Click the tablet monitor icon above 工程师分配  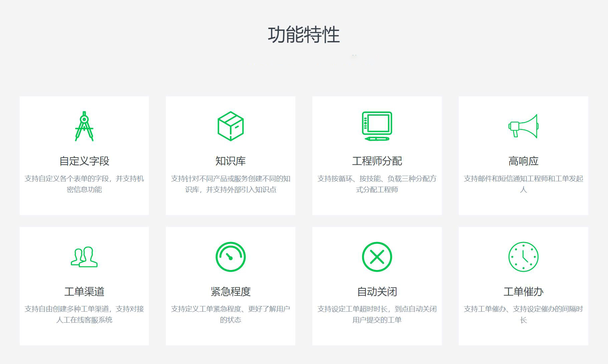pos(377,126)
